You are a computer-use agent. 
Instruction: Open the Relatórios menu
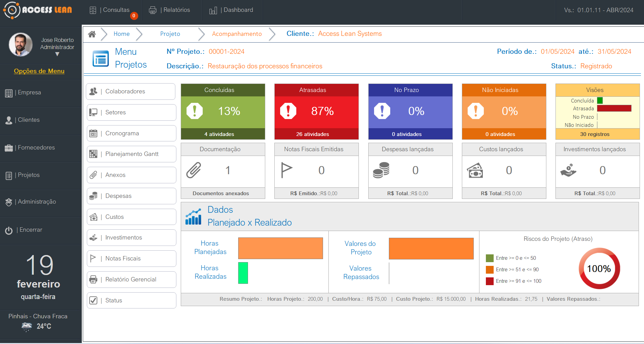coord(177,10)
